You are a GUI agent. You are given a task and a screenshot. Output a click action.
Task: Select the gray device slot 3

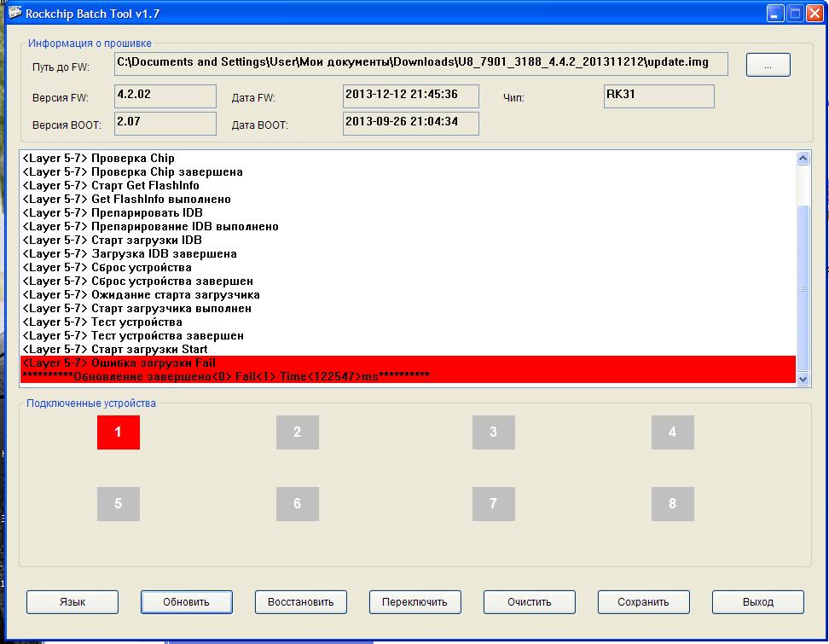pyautogui.click(x=493, y=432)
